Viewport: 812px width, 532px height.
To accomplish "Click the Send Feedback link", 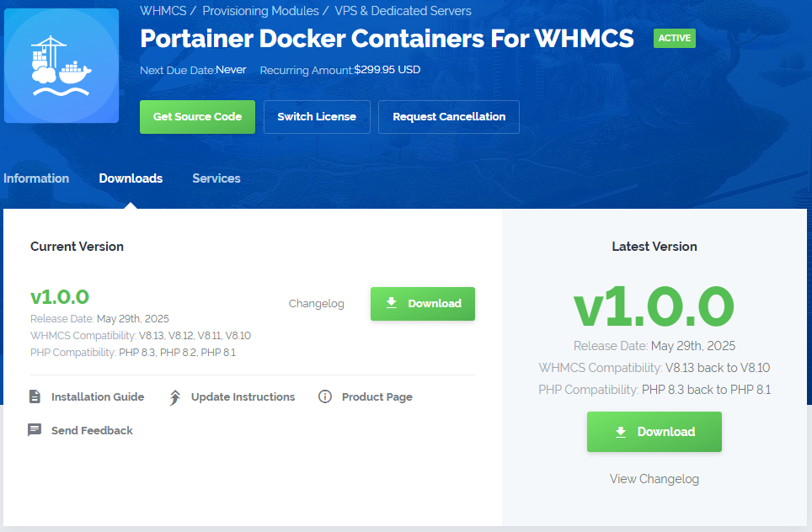I will tap(92, 431).
